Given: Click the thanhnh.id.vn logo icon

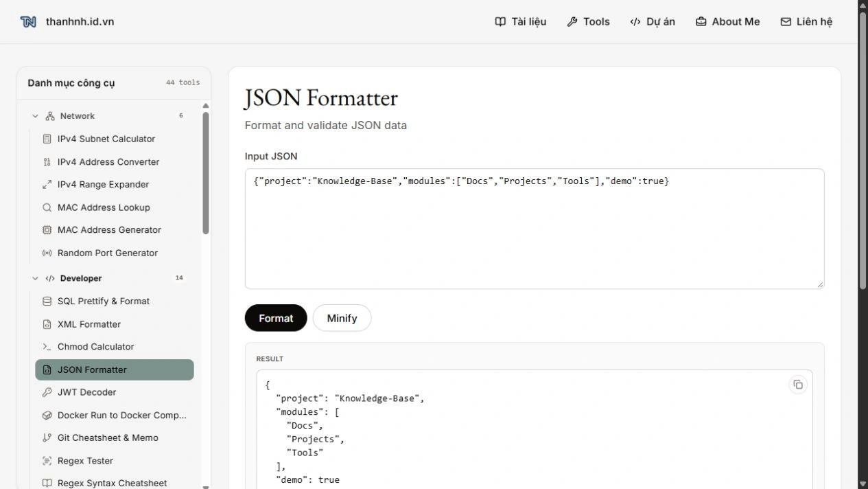Looking at the screenshot, I should click(x=28, y=22).
